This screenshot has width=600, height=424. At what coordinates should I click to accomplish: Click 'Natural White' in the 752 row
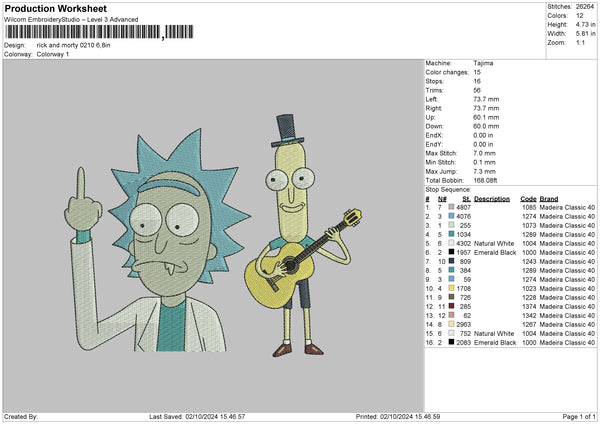494,334
